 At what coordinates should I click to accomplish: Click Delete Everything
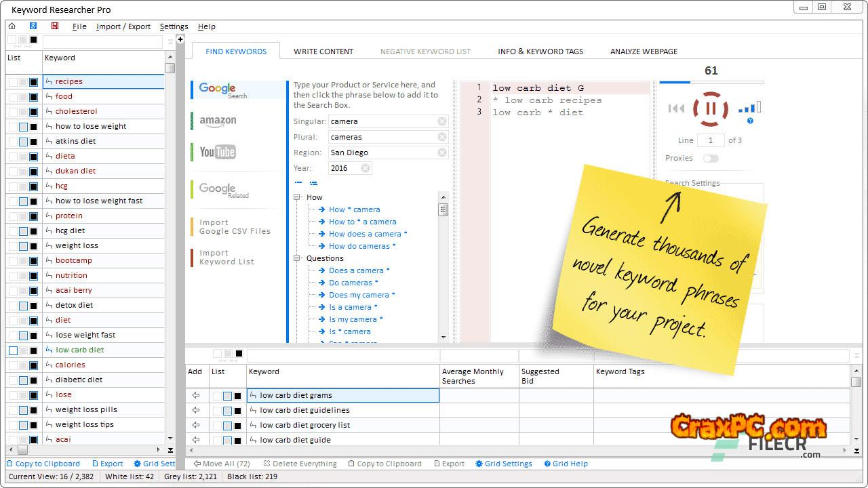tap(300, 464)
